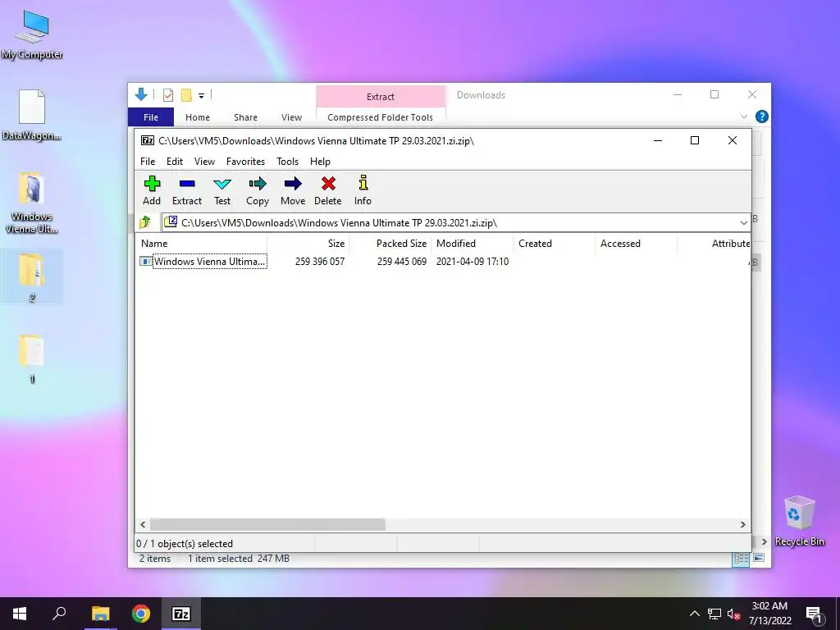Switch to Explorer Share tab
Image resolution: width=840 pixels, height=630 pixels.
(245, 116)
